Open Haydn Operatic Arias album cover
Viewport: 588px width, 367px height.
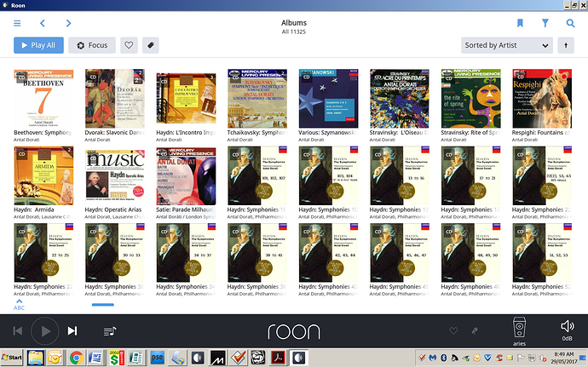click(115, 175)
